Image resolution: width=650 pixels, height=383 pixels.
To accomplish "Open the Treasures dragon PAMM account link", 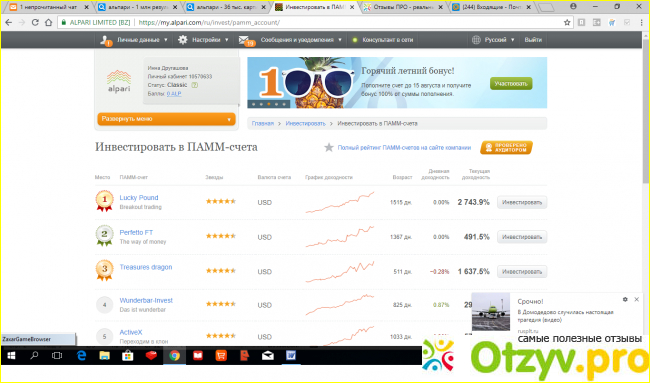I will click(x=146, y=267).
